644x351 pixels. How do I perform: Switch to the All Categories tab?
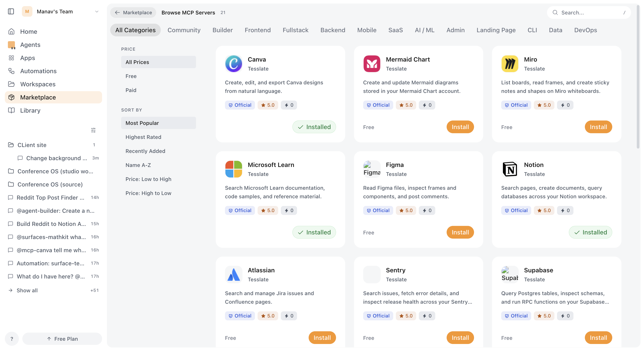coord(135,30)
